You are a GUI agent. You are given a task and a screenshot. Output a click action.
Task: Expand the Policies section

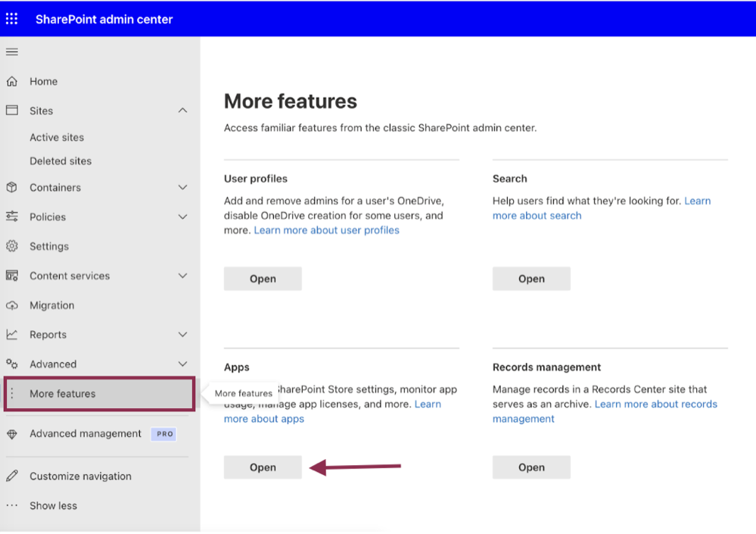tap(182, 217)
